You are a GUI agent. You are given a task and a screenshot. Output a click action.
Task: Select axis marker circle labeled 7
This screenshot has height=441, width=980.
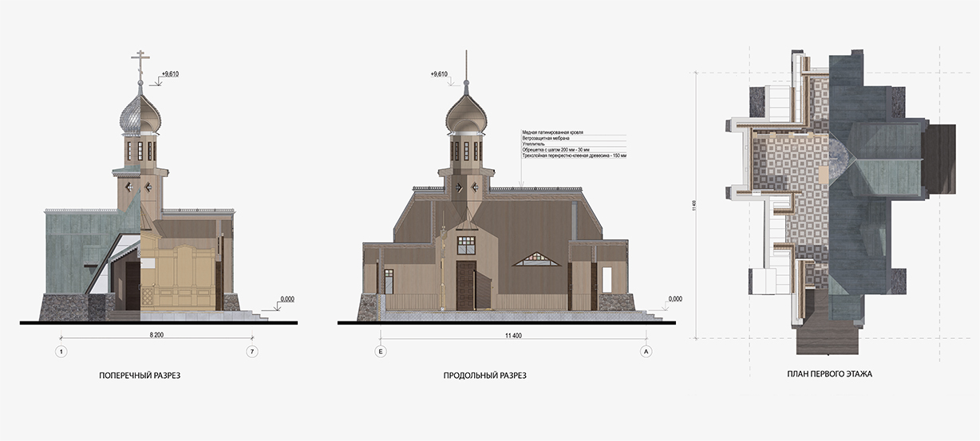click(x=252, y=351)
